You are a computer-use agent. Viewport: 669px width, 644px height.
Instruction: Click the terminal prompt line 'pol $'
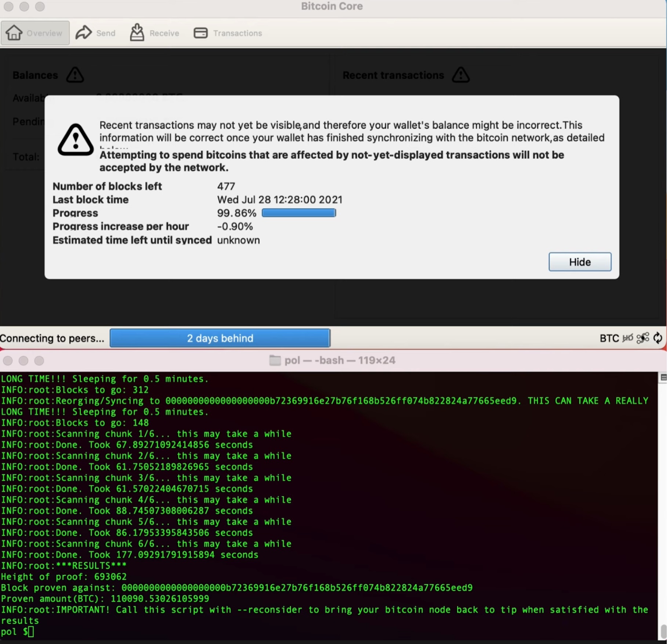tap(17, 632)
